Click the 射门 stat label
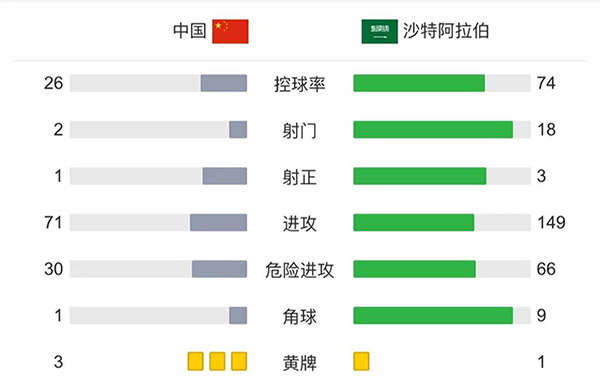The height and width of the screenshot is (383, 600). pos(300,130)
